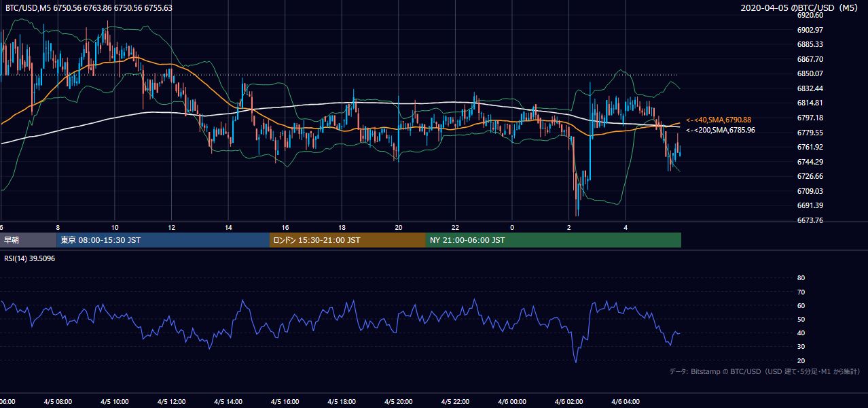This screenshot has height=408, width=868.
Task: Click price axis value 6797.18
Action: pyautogui.click(x=810, y=118)
